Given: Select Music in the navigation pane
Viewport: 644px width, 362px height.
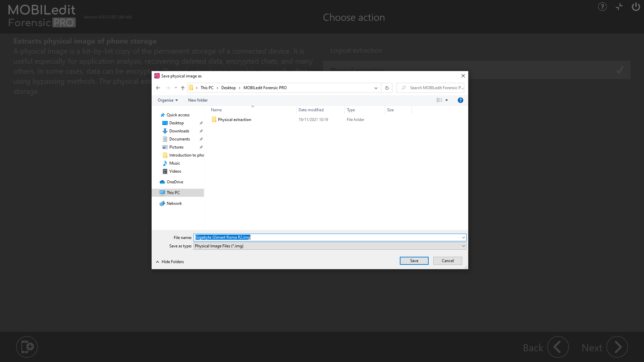Looking at the screenshot, I should pyautogui.click(x=175, y=163).
